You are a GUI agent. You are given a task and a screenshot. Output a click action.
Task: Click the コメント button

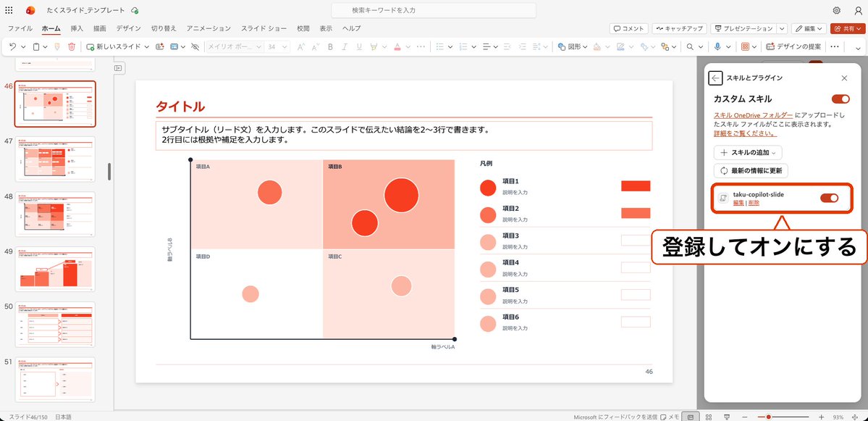[x=629, y=28]
